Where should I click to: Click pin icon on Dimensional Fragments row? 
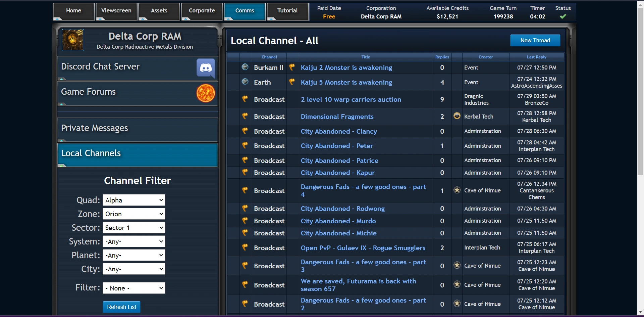tap(245, 116)
